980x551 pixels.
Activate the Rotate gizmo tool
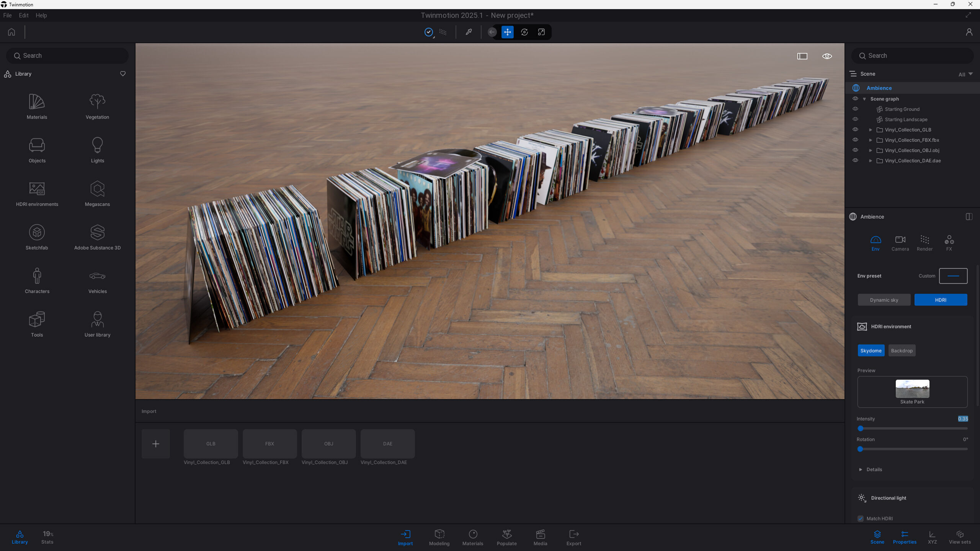point(524,32)
